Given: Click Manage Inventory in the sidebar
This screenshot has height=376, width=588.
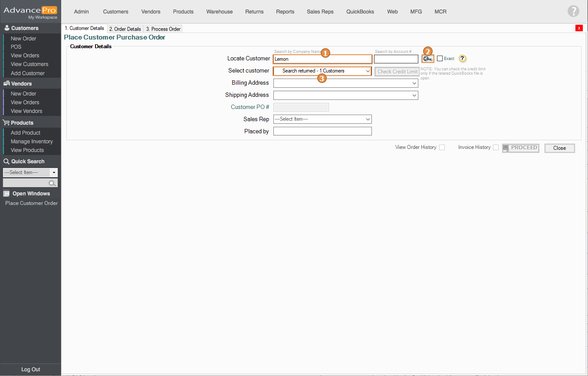Looking at the screenshot, I should (32, 142).
